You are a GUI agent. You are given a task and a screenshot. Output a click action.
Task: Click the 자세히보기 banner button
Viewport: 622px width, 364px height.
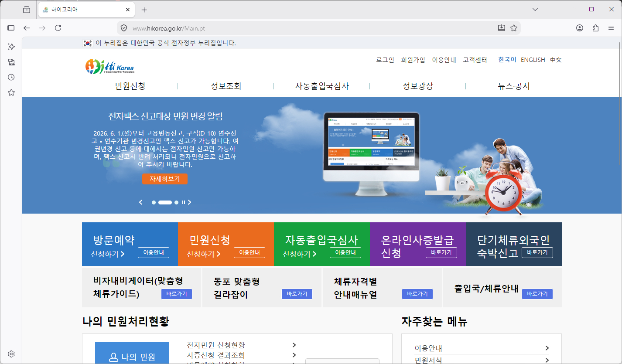tap(164, 179)
